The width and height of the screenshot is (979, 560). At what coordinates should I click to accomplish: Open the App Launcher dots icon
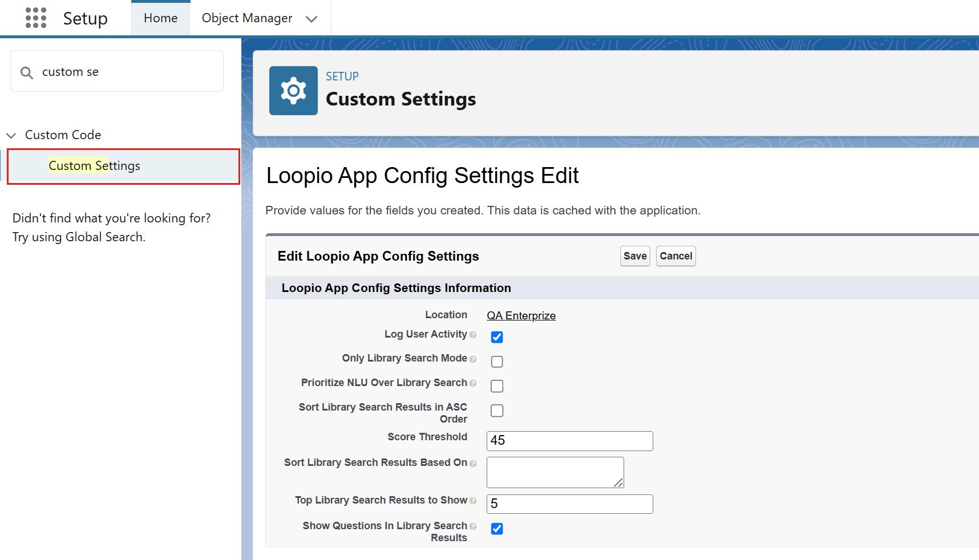[x=36, y=18]
